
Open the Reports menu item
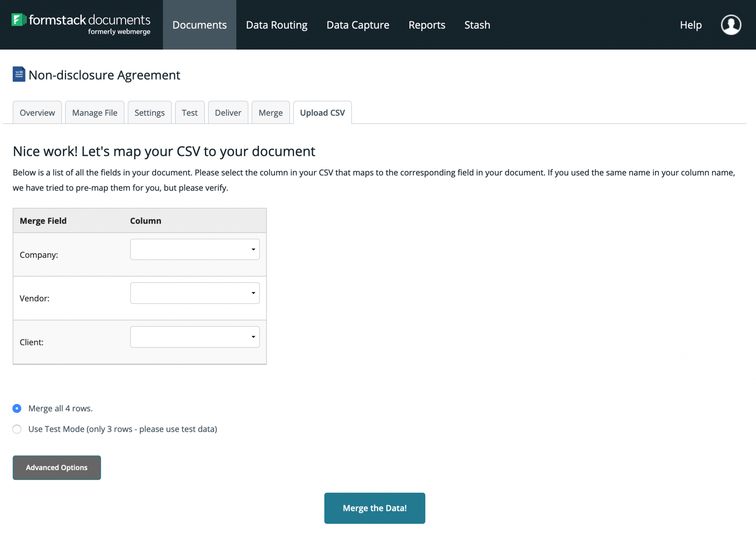pos(427,25)
